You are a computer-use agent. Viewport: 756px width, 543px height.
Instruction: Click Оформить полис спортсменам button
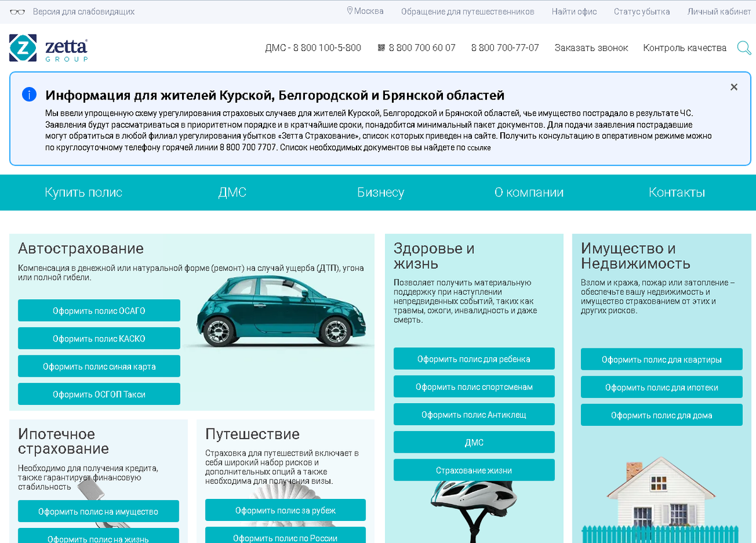474,386
